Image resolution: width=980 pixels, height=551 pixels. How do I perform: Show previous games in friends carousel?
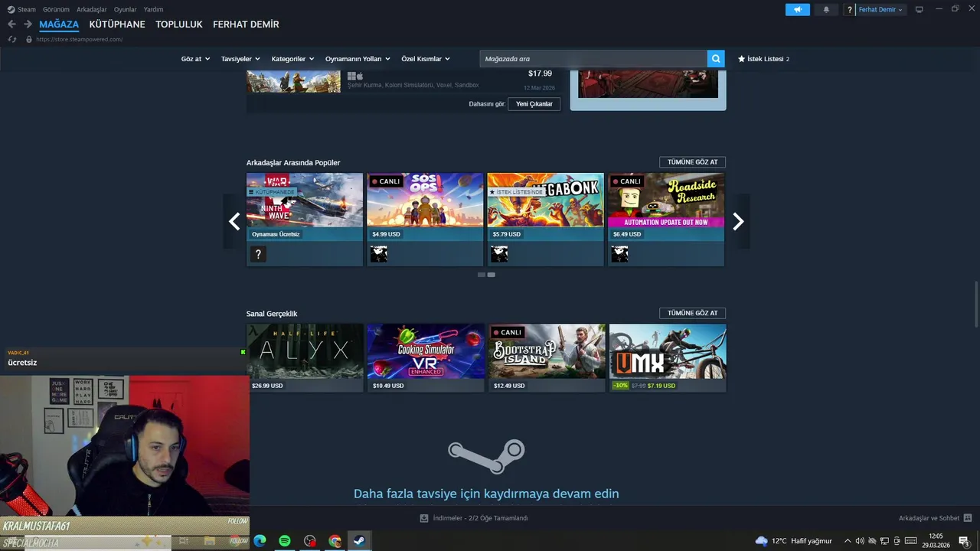pyautogui.click(x=234, y=221)
